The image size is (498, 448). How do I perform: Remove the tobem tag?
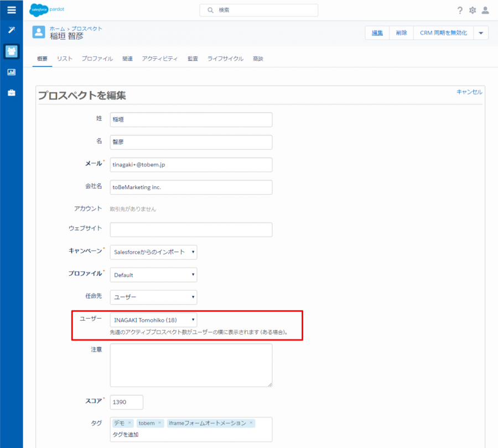(x=159, y=423)
